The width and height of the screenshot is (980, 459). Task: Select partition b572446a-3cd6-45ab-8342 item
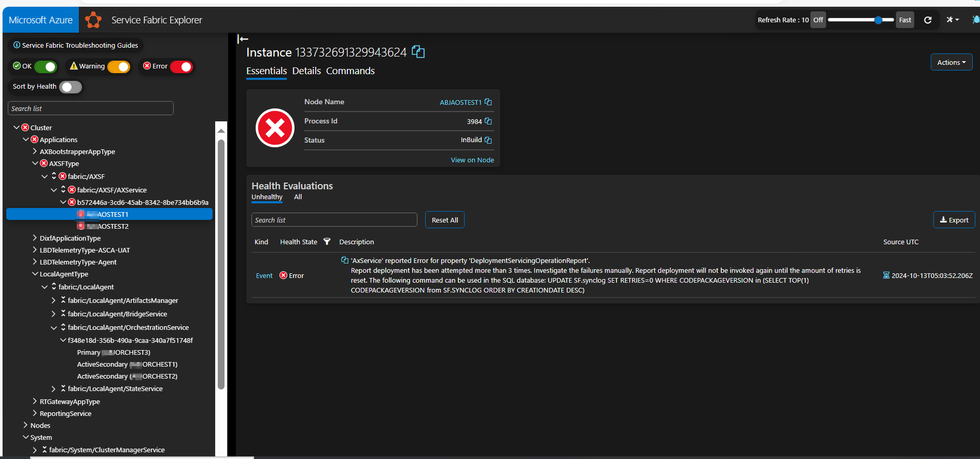point(143,202)
